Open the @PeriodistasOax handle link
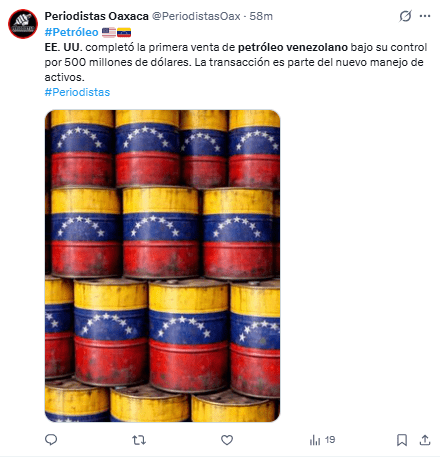 tap(196, 16)
